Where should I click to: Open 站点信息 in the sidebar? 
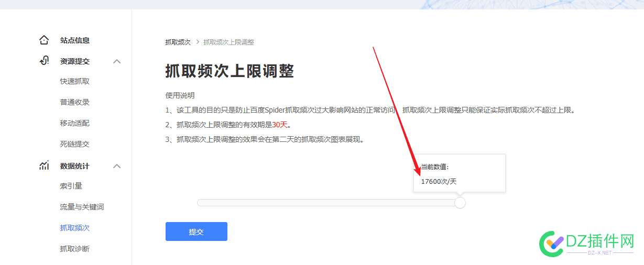click(75, 40)
